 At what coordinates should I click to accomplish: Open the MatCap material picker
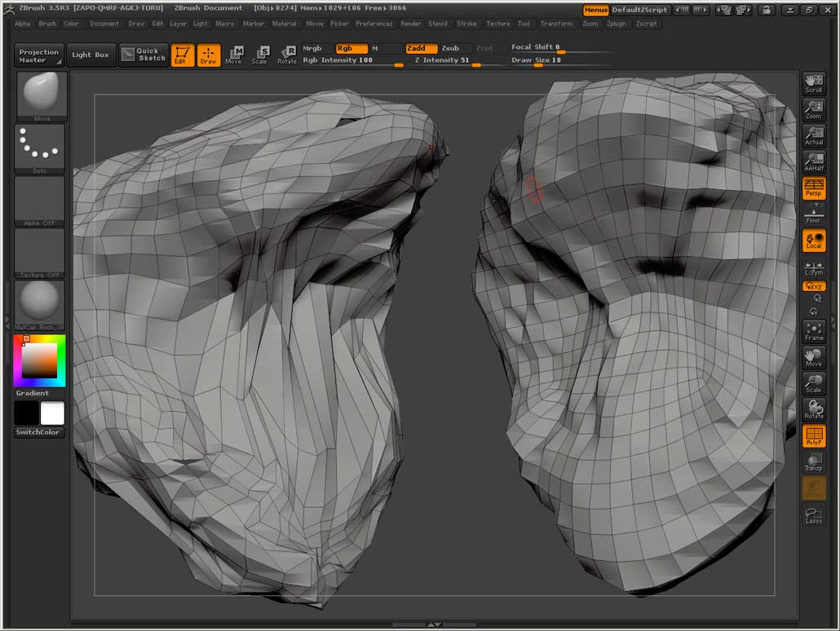40,305
